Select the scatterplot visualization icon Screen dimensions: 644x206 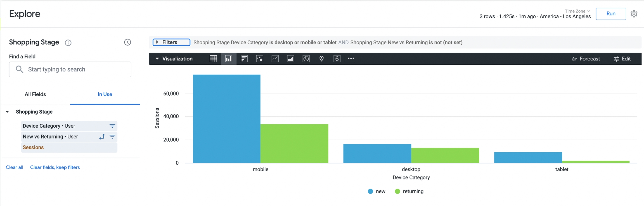(260, 59)
